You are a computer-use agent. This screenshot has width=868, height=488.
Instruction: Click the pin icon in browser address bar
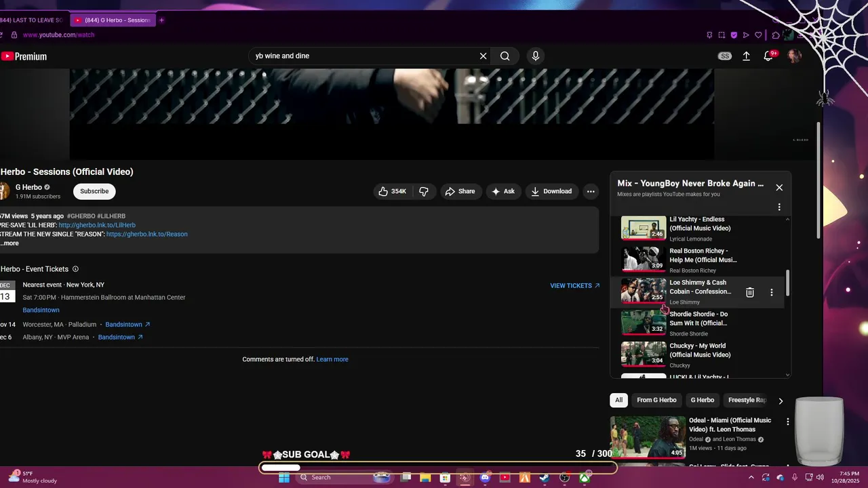709,35
